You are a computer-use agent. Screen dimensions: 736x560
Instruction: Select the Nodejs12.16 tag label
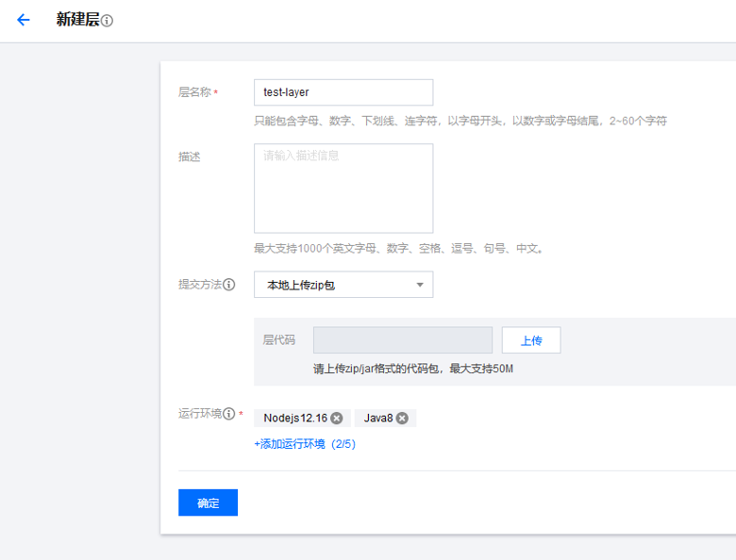pyautogui.click(x=294, y=418)
